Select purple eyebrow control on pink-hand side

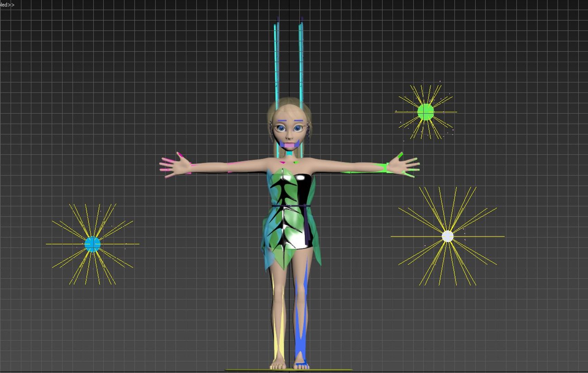coord(282,121)
